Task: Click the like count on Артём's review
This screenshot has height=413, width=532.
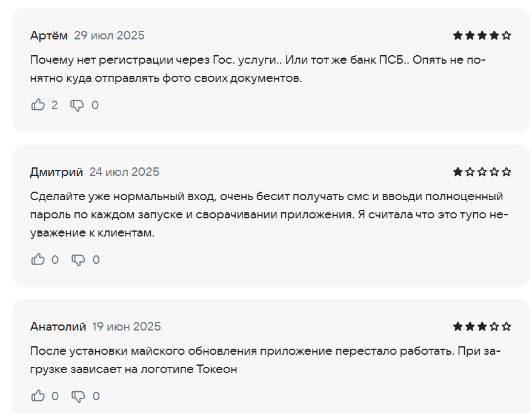Action: pos(55,105)
